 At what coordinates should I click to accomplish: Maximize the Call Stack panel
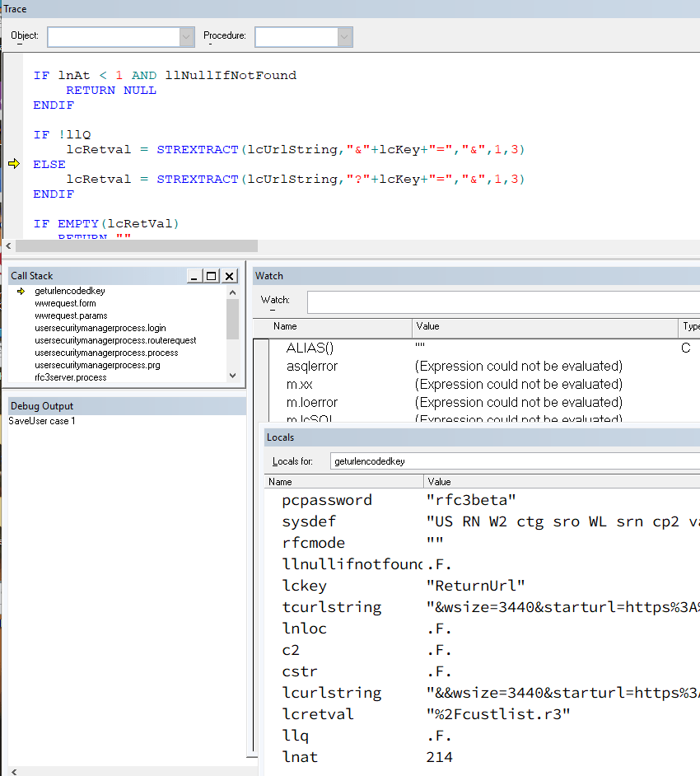point(212,276)
